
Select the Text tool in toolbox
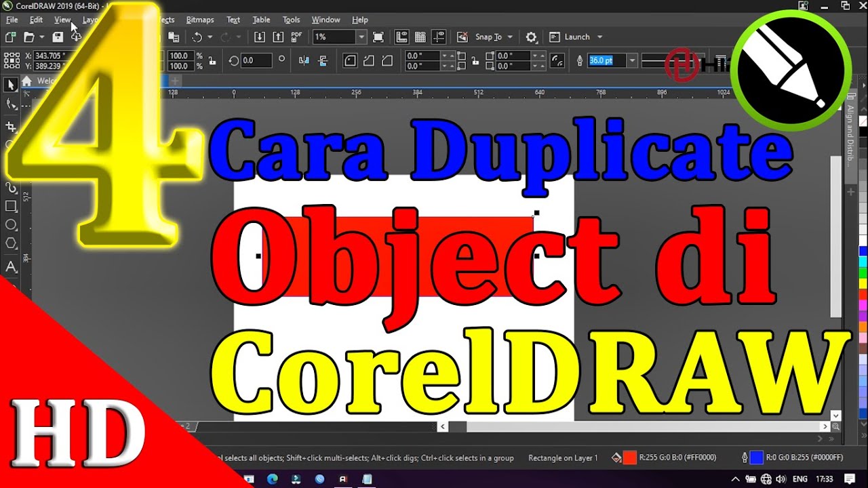[x=11, y=267]
